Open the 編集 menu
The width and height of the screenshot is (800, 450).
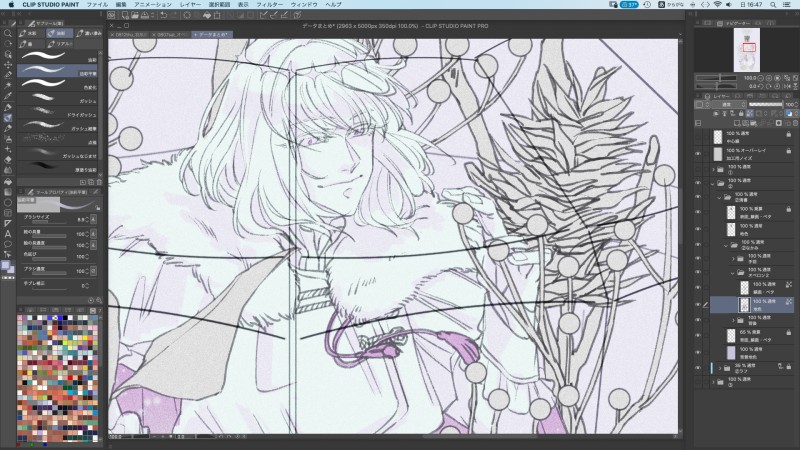coord(121,5)
